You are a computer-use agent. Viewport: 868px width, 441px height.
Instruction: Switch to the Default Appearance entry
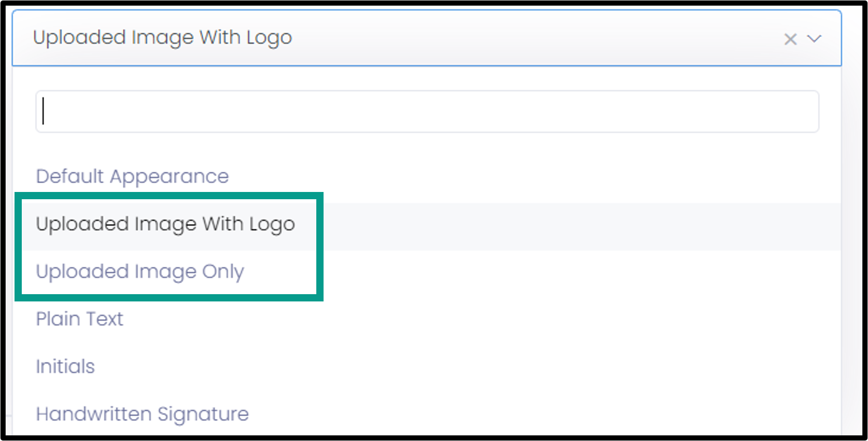132,177
